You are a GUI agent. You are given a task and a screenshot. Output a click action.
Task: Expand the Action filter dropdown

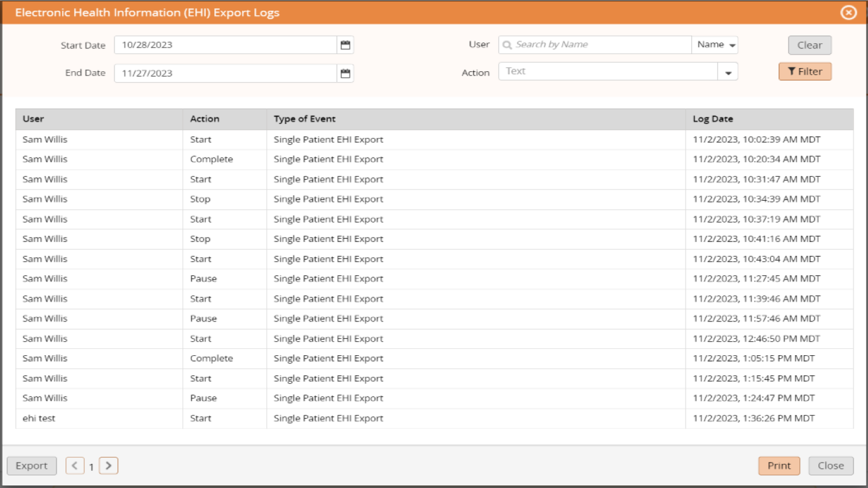point(727,72)
